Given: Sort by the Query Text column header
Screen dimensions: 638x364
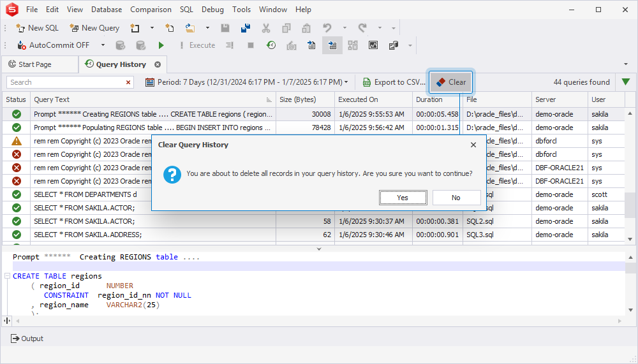Looking at the screenshot, I should click(x=153, y=99).
